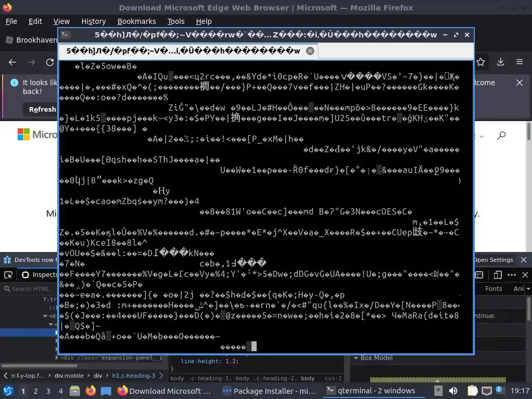Image resolution: width=532 pixels, height=399 pixels.
Task: Go back with Firefox's back arrow
Action: [x=12, y=62]
